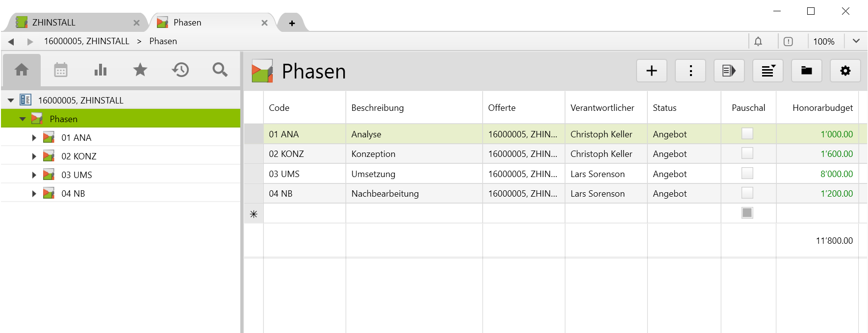Click the 16000005, ZHINSTALL breadcrumb link
Screen dimensions: 868x333
(x=87, y=41)
